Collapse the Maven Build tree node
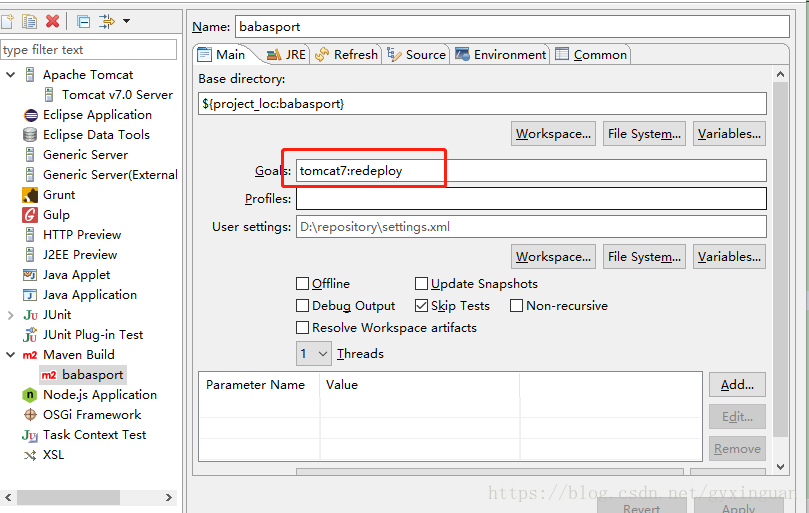The image size is (809, 513). [10, 355]
